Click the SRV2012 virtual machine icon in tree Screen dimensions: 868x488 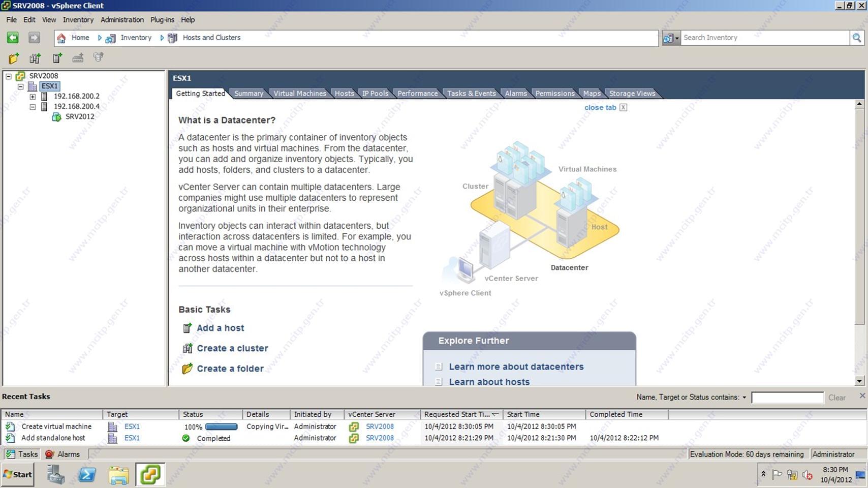(56, 117)
